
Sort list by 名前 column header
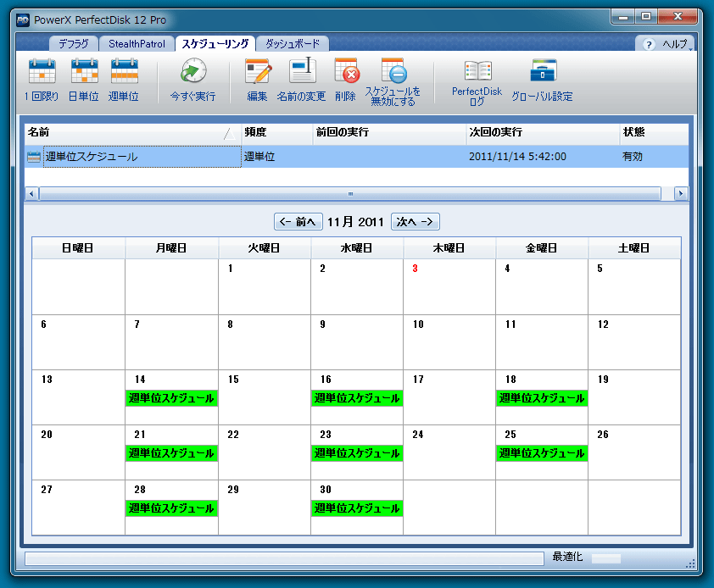[x=132, y=132]
